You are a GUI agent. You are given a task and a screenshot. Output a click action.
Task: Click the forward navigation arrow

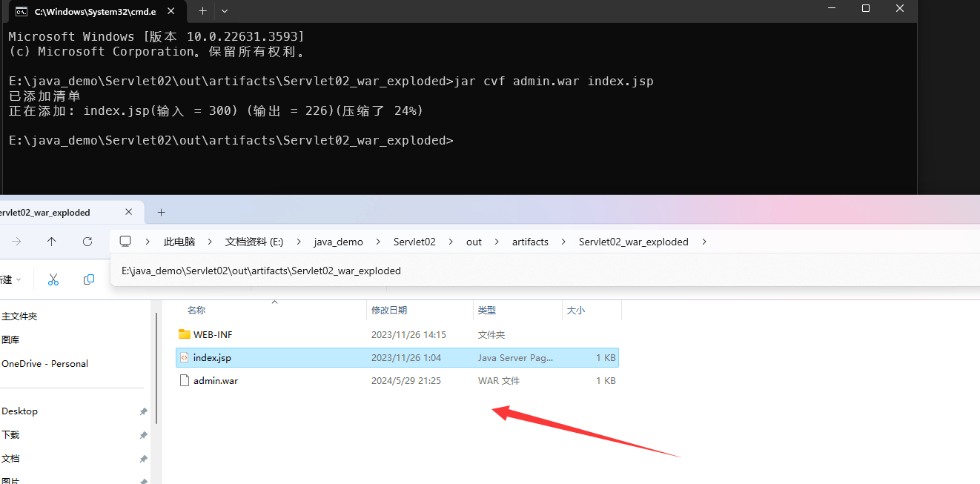tap(17, 242)
